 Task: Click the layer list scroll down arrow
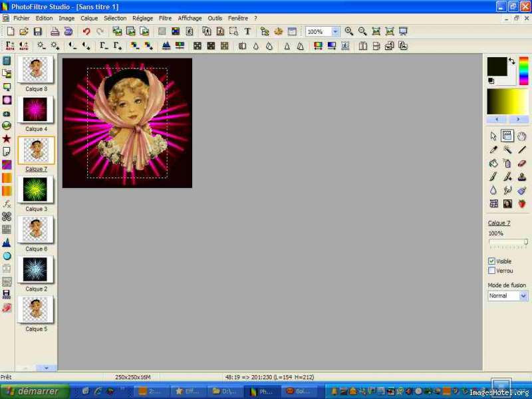(46, 368)
